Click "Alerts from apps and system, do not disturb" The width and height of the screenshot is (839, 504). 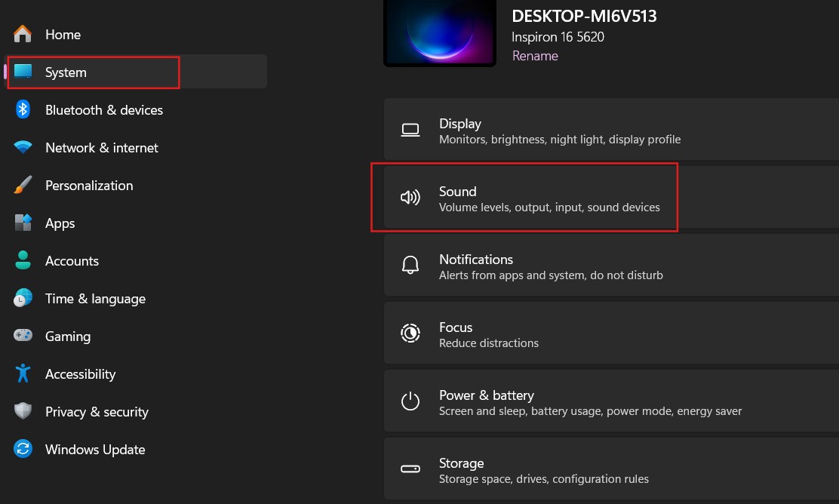pyautogui.click(x=551, y=275)
